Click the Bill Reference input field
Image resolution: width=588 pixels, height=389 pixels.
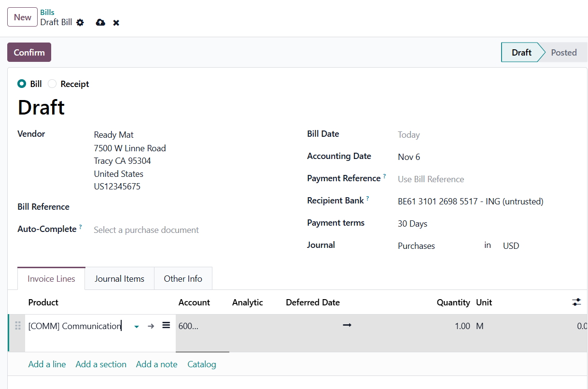click(x=193, y=207)
